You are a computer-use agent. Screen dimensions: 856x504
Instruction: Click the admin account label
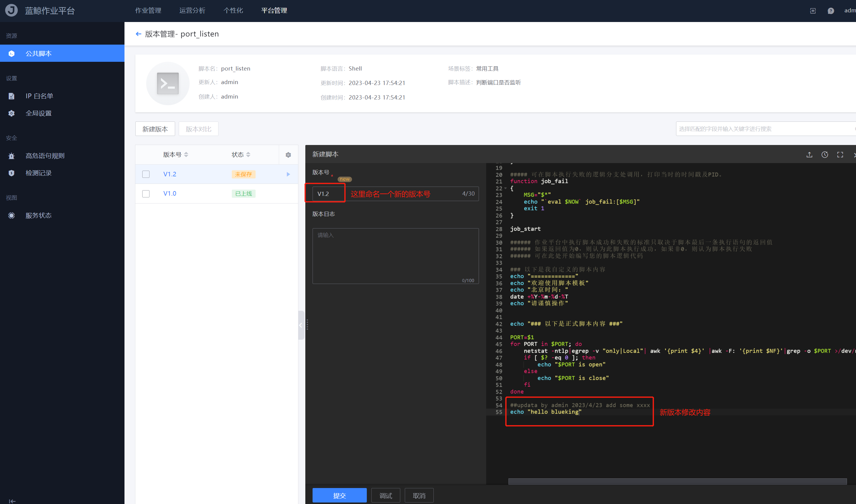click(x=850, y=11)
